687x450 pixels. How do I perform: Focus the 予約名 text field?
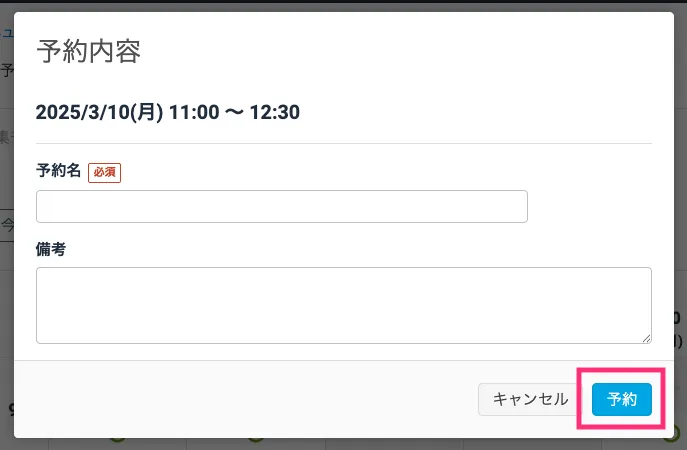point(281,206)
